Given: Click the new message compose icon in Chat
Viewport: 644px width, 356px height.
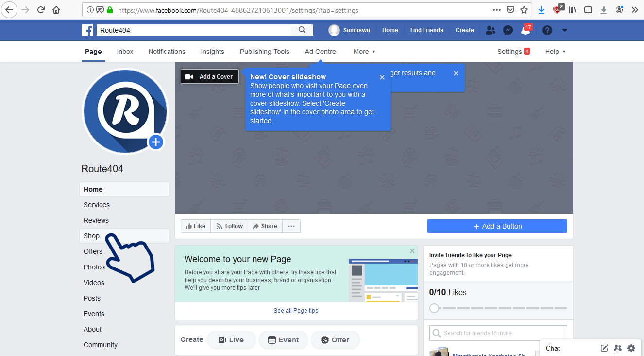Looking at the screenshot, I should (x=604, y=348).
